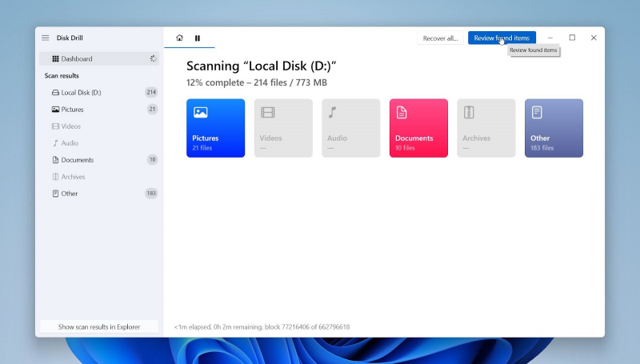Click the 10 badge next to Documents

tap(152, 159)
